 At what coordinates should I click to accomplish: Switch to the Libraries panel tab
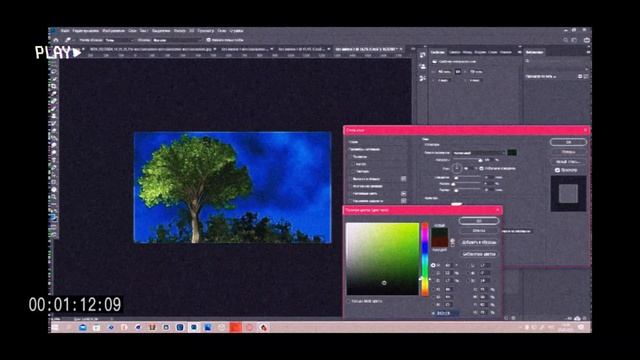534,52
